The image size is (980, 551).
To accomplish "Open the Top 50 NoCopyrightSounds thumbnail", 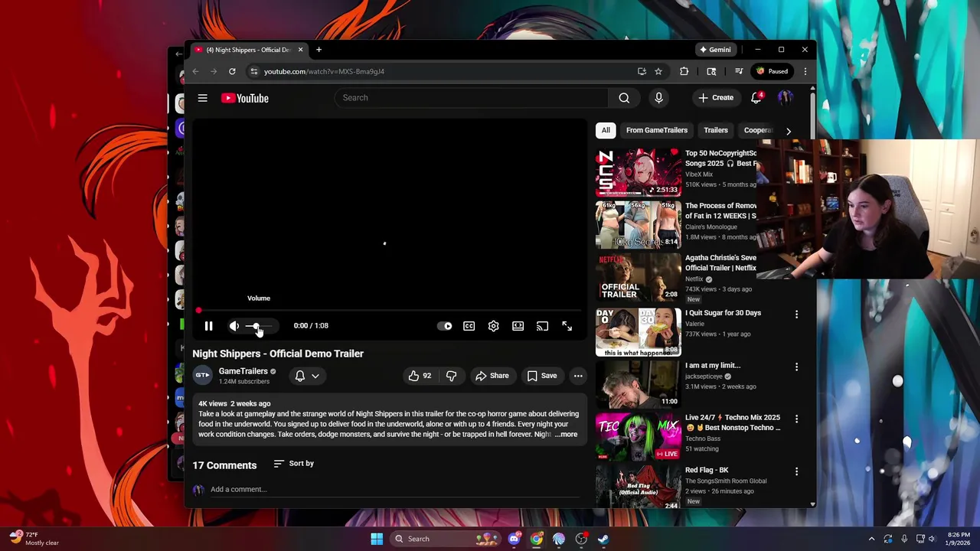I will pos(639,172).
